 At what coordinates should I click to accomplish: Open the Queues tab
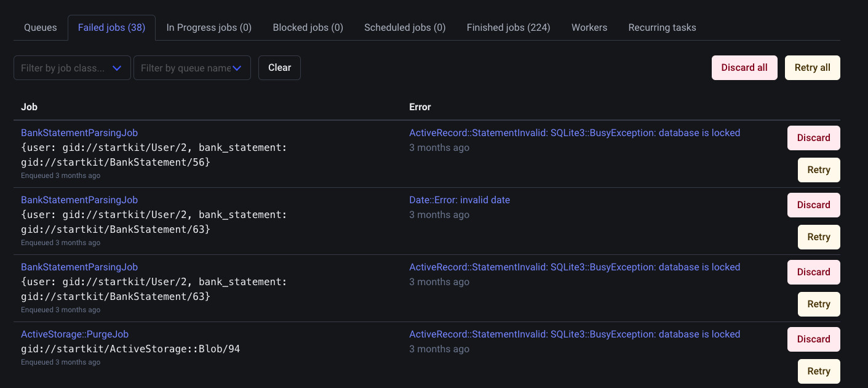pyautogui.click(x=41, y=28)
